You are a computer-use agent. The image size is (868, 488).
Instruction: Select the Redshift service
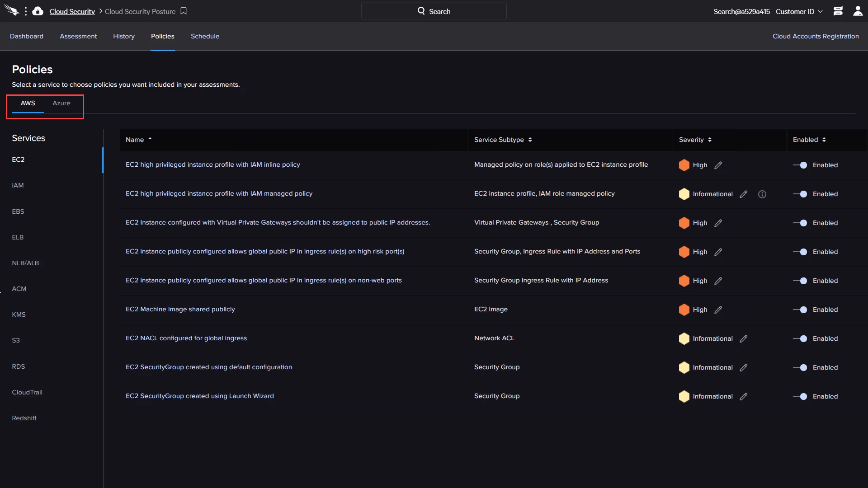tap(24, 418)
